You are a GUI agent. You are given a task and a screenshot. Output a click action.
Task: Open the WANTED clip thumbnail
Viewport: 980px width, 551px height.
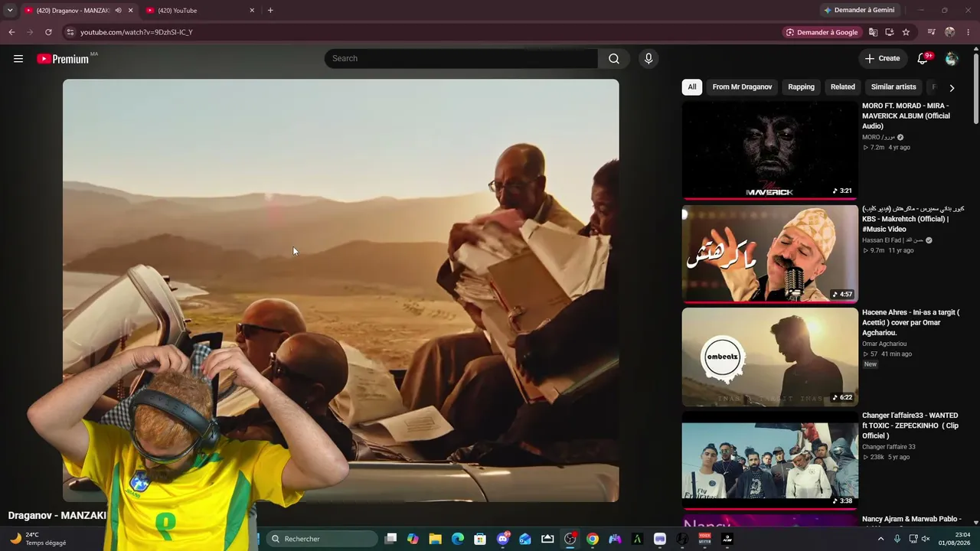pos(770,460)
